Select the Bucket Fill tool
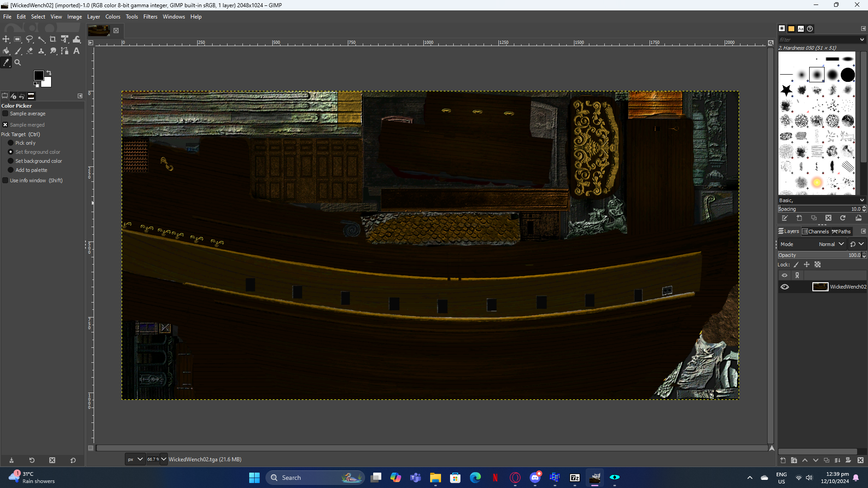 point(6,51)
